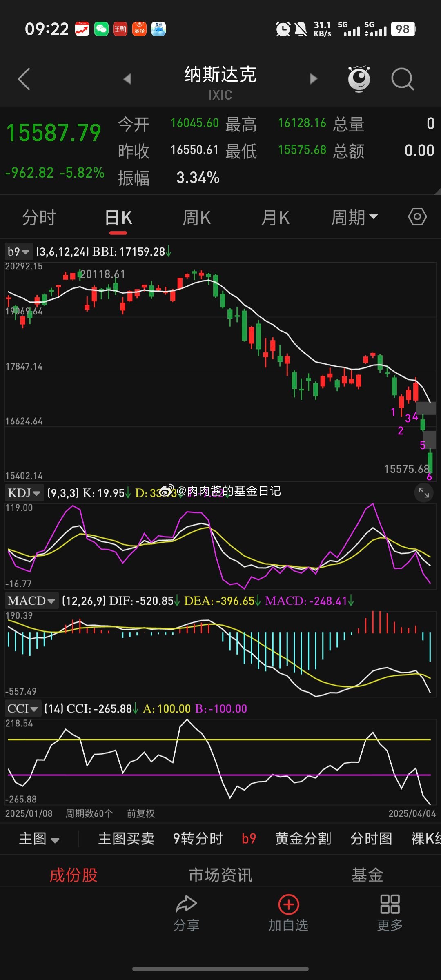Viewport: 441px width, 980px height.
Task: Expand the KDJ chart with the fullscreen arrows
Action: pyautogui.click(x=424, y=493)
